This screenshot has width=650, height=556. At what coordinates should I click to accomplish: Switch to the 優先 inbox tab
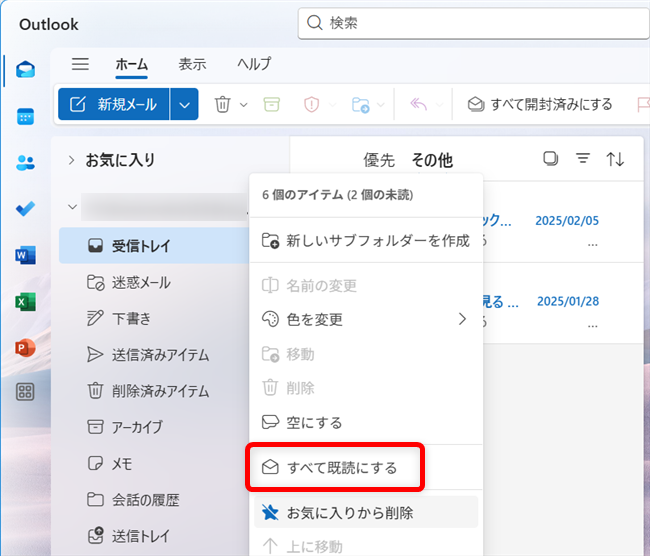[x=379, y=160]
